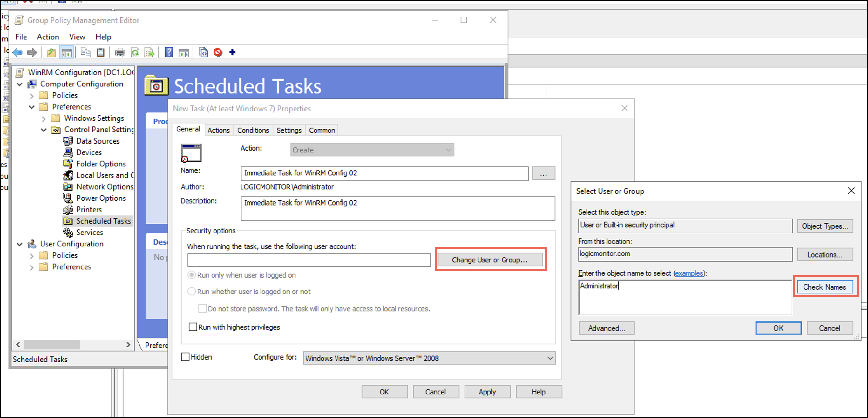Click the blue plus New item icon
The width and height of the screenshot is (868, 418).
click(232, 52)
